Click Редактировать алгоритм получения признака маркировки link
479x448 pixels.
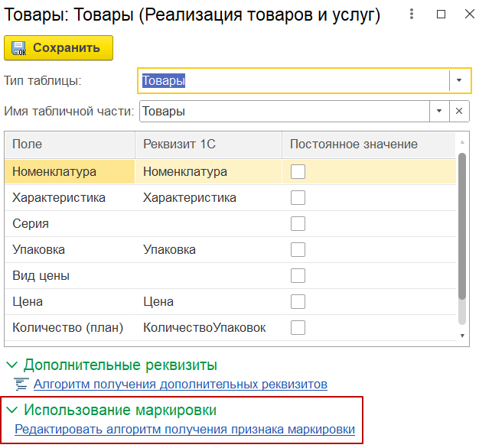click(184, 430)
